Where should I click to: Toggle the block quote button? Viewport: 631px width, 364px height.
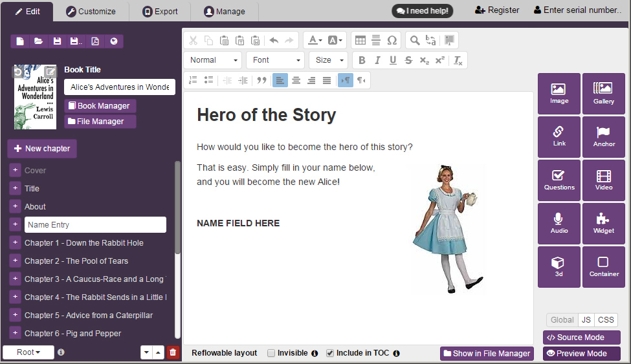(x=261, y=80)
